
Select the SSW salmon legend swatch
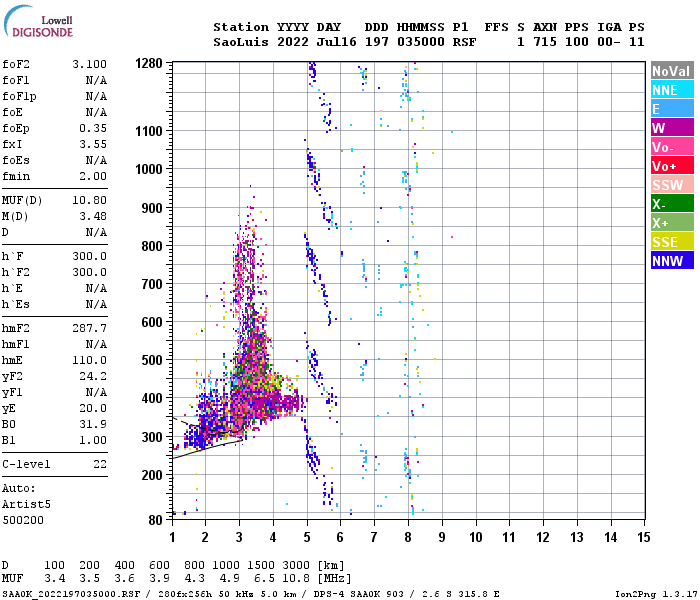pyautogui.click(x=672, y=185)
